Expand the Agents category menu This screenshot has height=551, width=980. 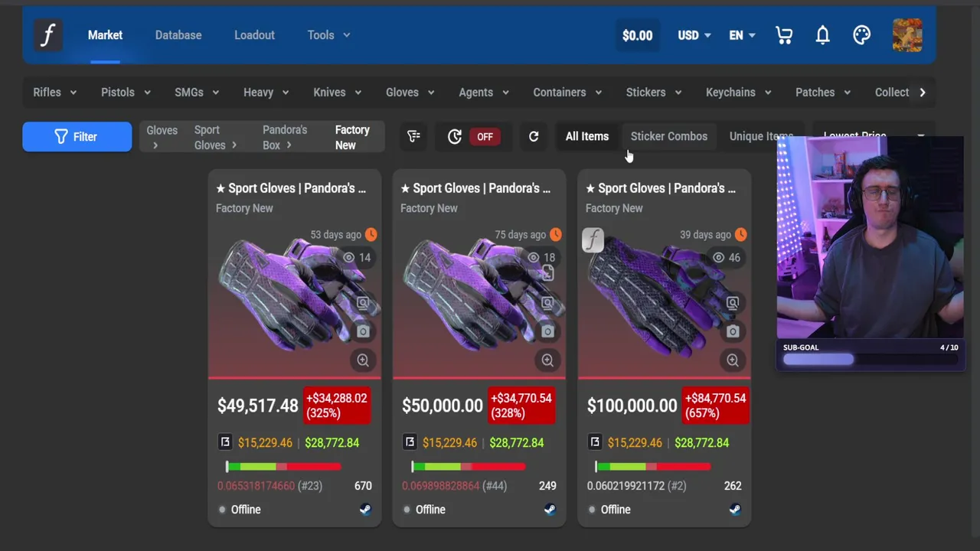coord(483,92)
